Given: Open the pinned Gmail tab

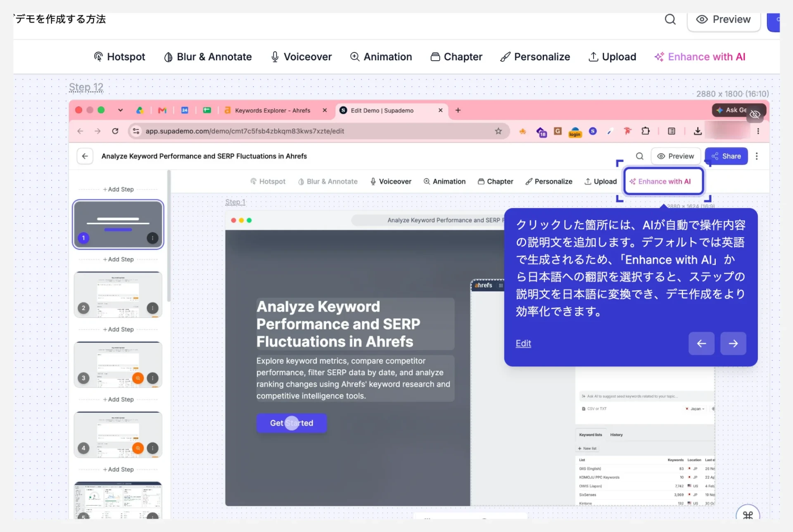Looking at the screenshot, I should pyautogui.click(x=162, y=110).
